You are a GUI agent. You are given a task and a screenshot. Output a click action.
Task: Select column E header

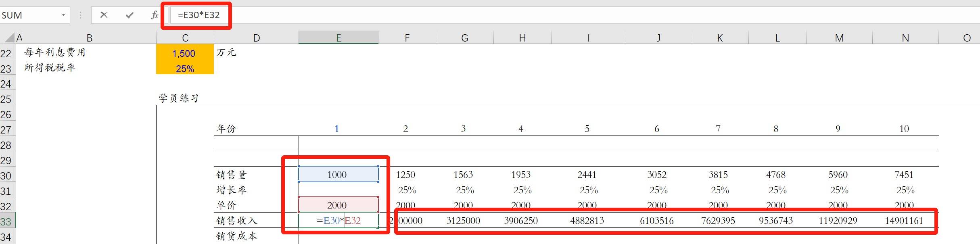pyautogui.click(x=338, y=38)
